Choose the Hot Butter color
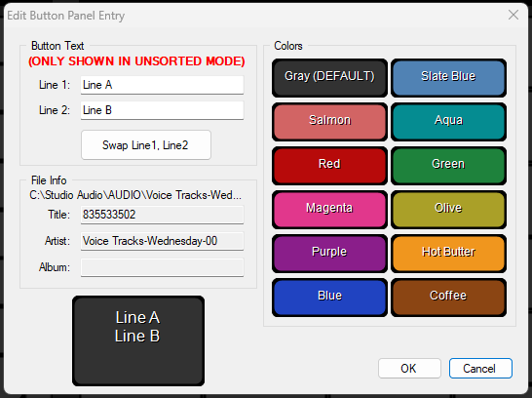532x398 pixels. (448, 253)
